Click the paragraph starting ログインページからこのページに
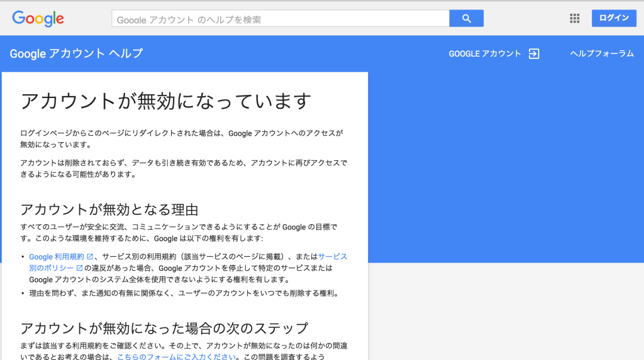Viewport: 644px width, 360px height. [x=182, y=139]
